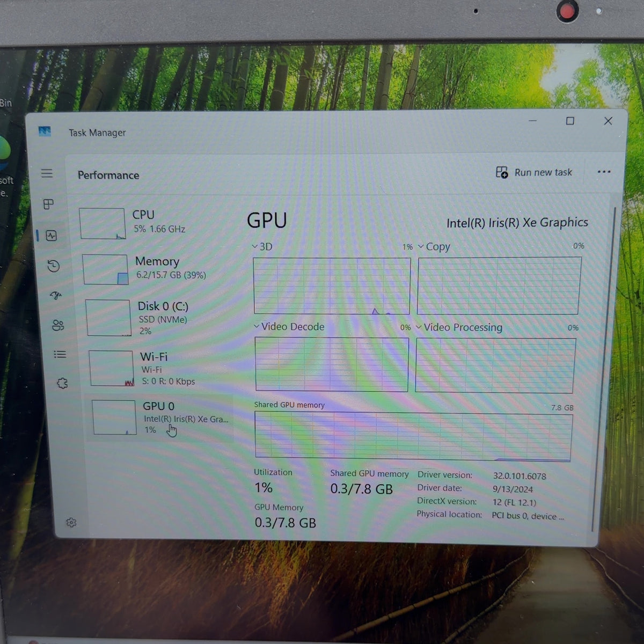This screenshot has height=644, width=644.
Task: Click the Shared GPU memory graph
Action: (413, 437)
